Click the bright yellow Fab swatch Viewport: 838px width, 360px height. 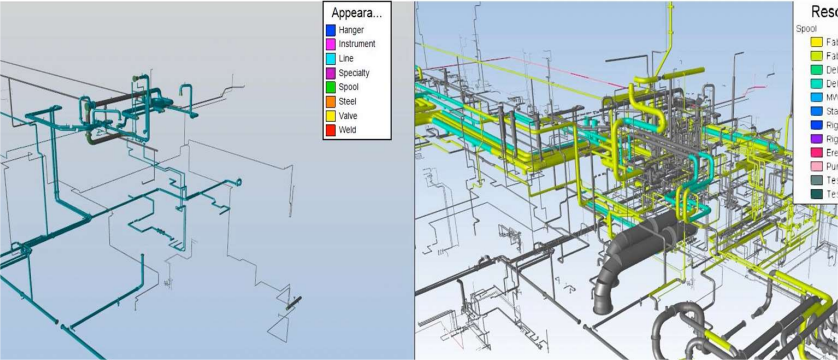pyautogui.click(x=816, y=42)
